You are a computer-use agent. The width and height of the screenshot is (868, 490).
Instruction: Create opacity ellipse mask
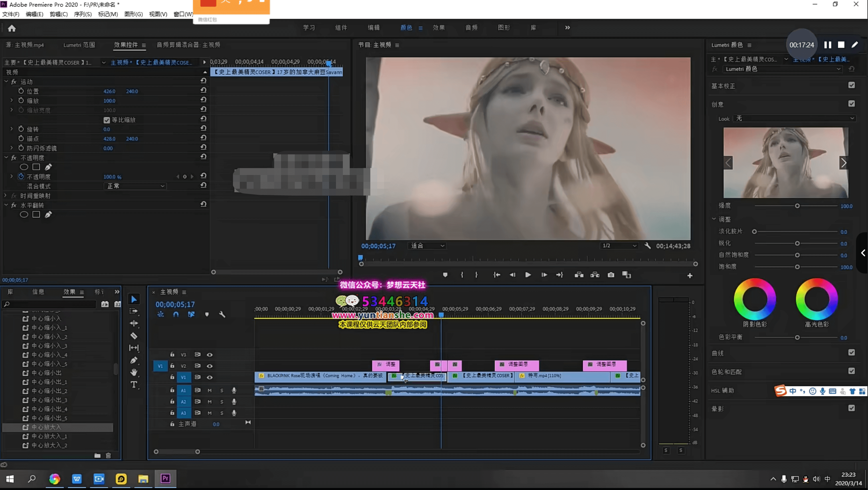click(x=24, y=167)
